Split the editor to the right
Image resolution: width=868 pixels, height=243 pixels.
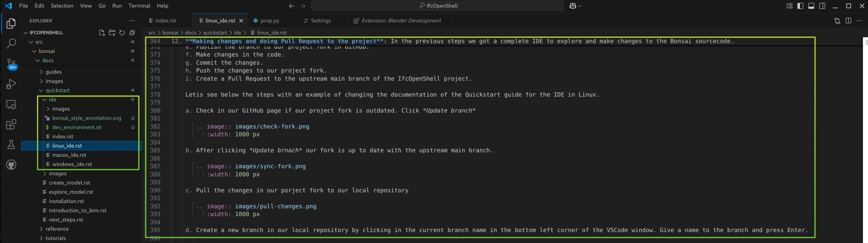tap(848, 21)
